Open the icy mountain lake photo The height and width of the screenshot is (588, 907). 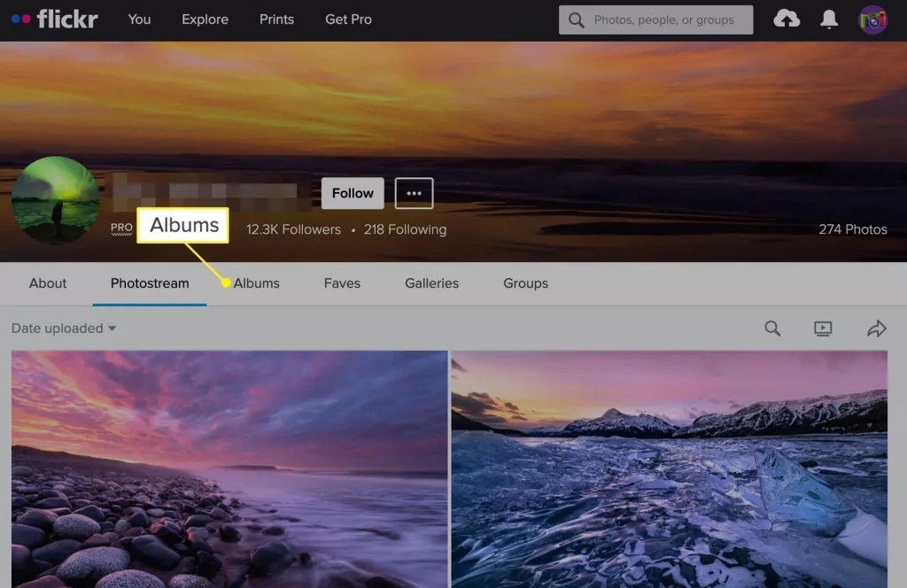pos(669,469)
